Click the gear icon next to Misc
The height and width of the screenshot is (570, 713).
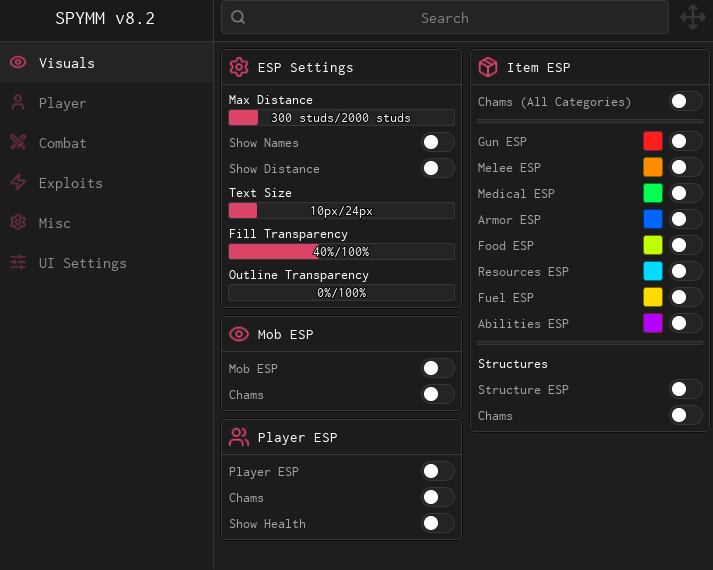(x=18, y=223)
